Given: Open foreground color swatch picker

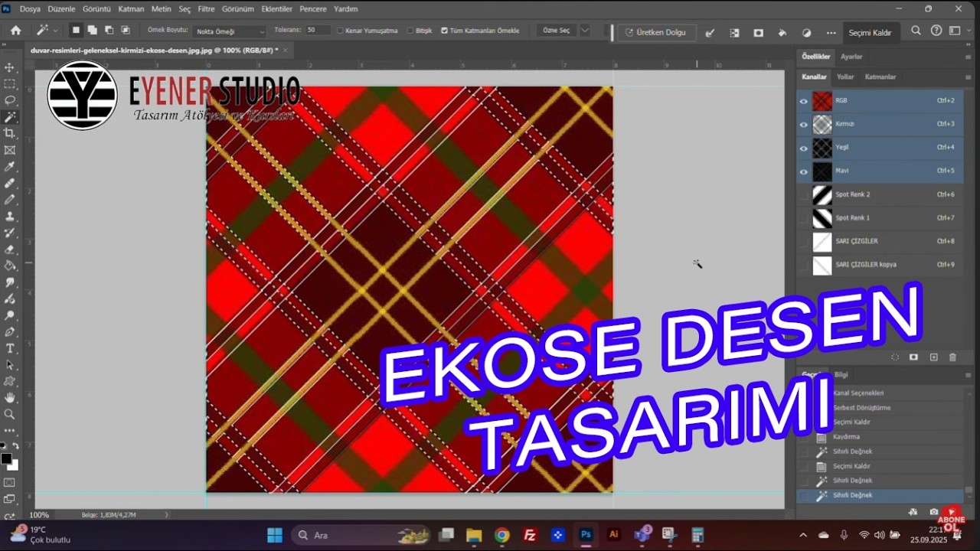Looking at the screenshot, I should 6,458.
